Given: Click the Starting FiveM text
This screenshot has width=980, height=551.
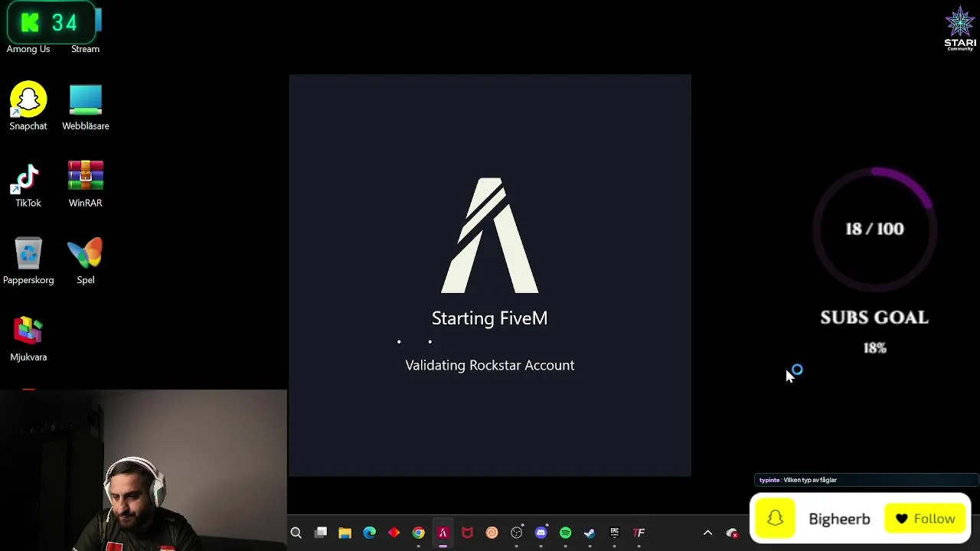Looking at the screenshot, I should pos(489,318).
